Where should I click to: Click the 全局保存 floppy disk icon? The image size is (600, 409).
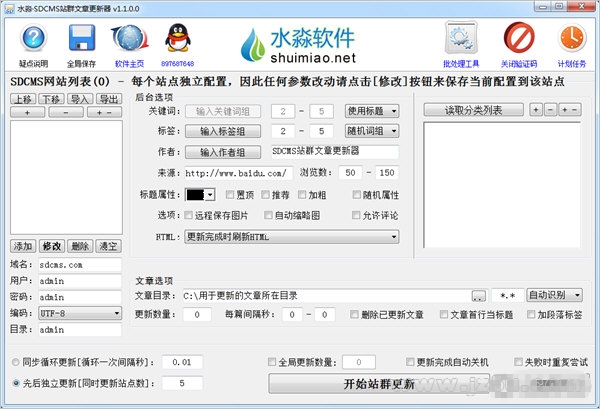(x=82, y=37)
